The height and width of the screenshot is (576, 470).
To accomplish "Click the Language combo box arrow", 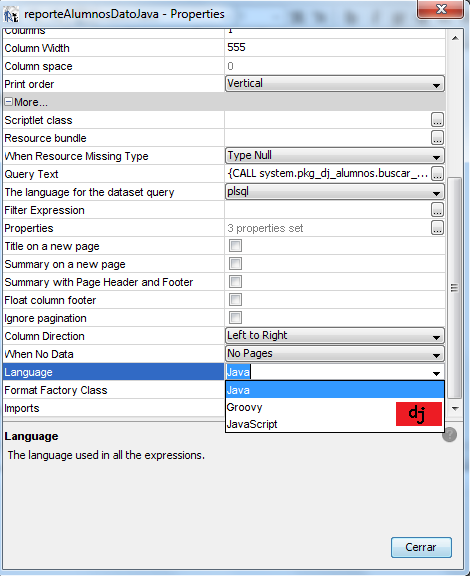I will tap(436, 374).
